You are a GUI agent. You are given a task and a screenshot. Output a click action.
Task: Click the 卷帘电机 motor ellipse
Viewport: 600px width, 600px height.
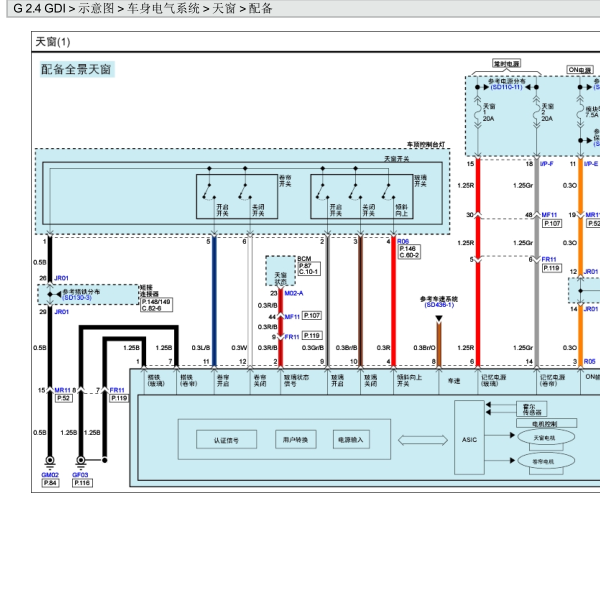pos(546,461)
